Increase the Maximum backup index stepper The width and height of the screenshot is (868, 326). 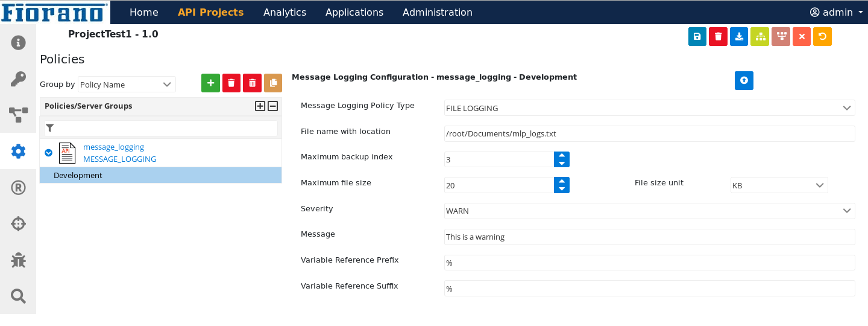point(562,156)
